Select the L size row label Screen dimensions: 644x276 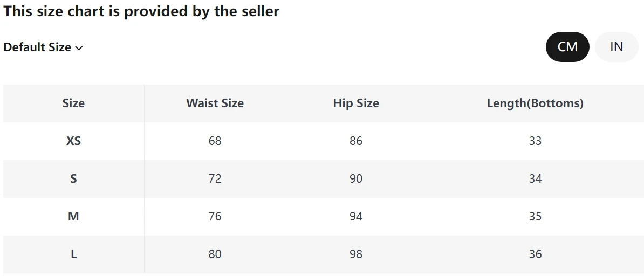(x=73, y=254)
